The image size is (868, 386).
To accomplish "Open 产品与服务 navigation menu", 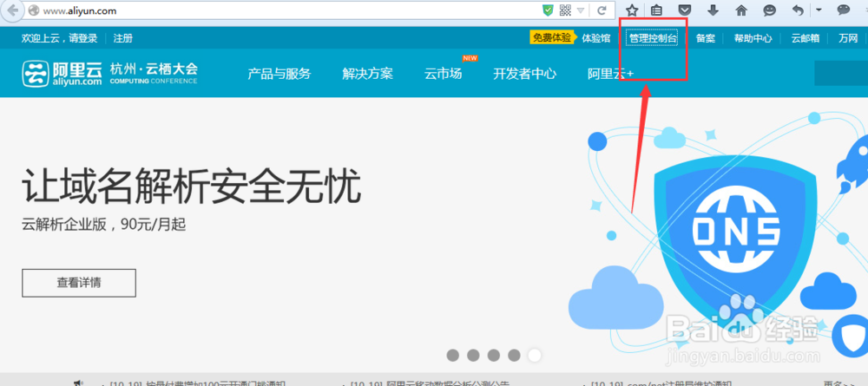I will 279,74.
